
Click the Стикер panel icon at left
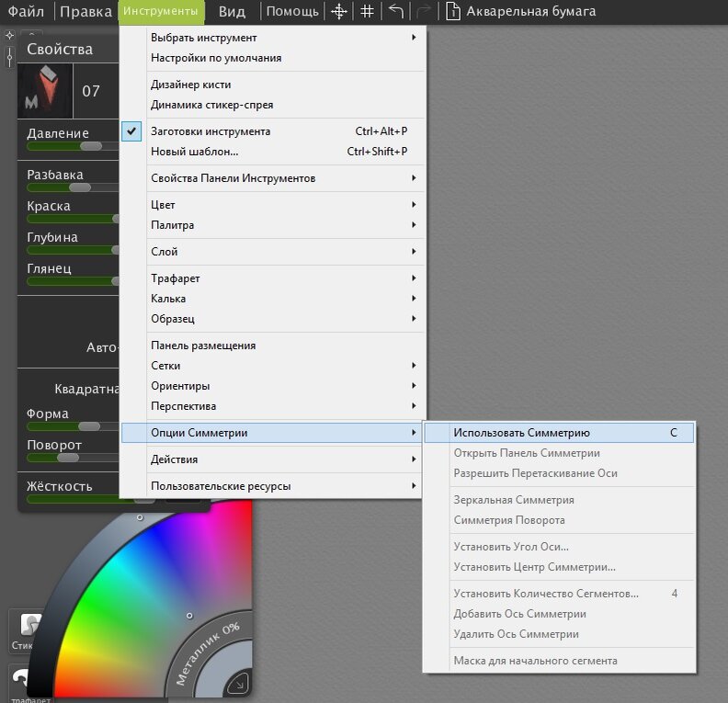click(x=26, y=630)
